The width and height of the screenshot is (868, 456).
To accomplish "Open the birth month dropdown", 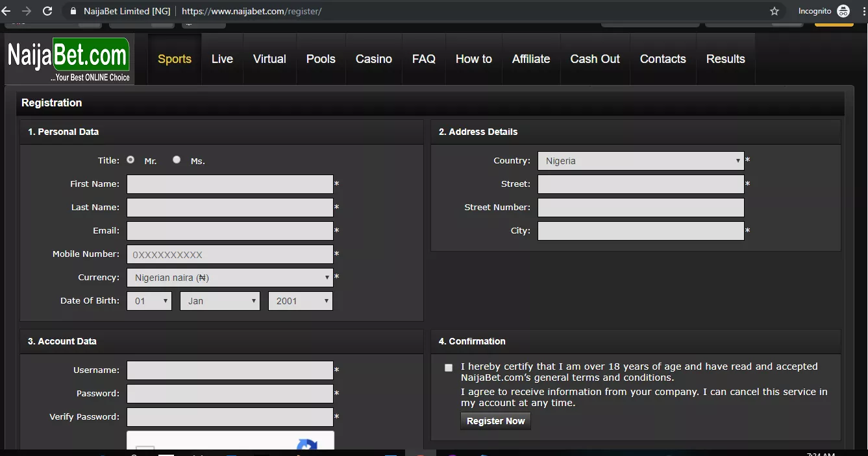I will 219,301.
